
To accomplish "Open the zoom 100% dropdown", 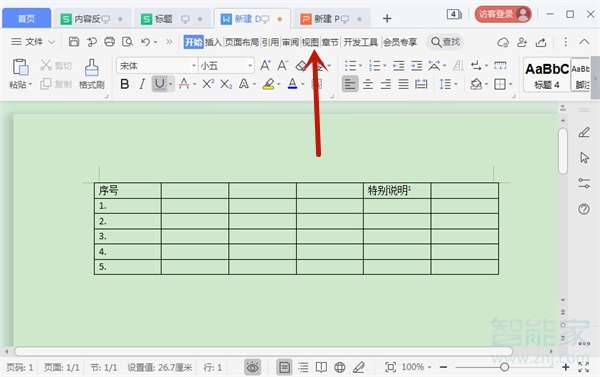I will point(429,367).
